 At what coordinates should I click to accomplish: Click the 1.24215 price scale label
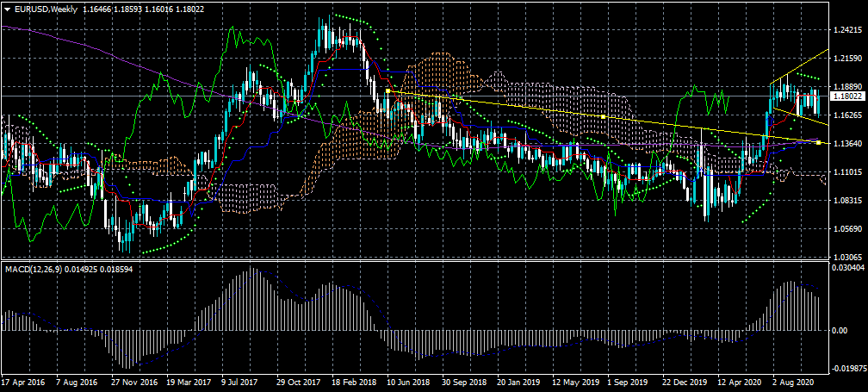coord(848,30)
